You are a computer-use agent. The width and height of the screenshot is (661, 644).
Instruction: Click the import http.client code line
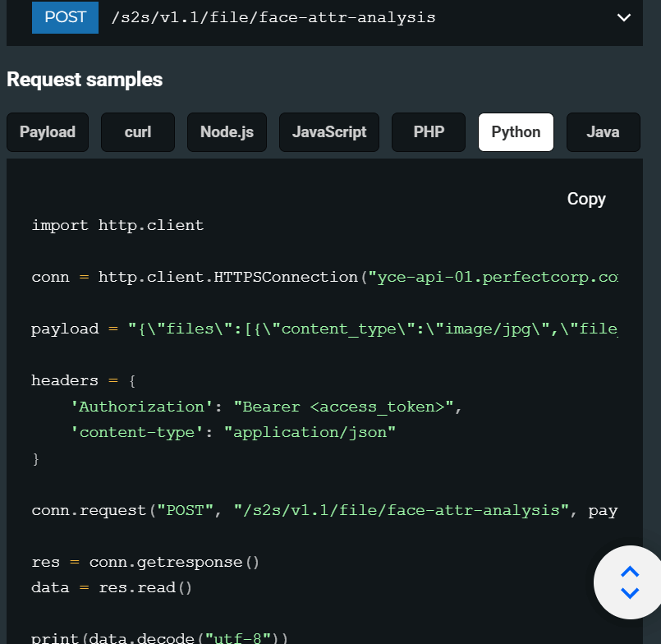coord(117,225)
